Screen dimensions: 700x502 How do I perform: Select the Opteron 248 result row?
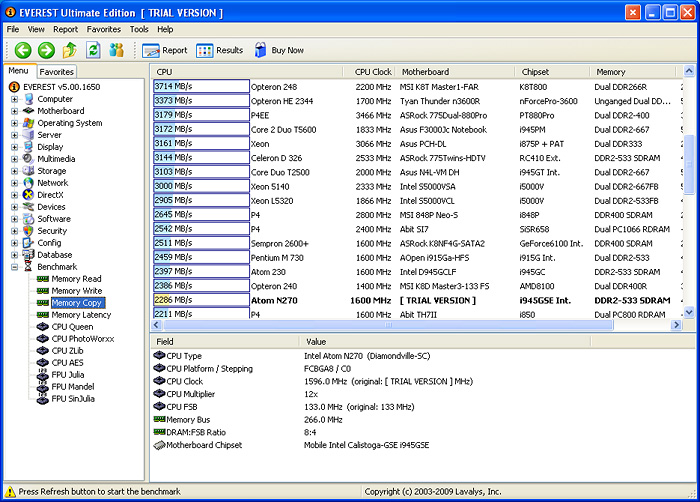[418, 87]
